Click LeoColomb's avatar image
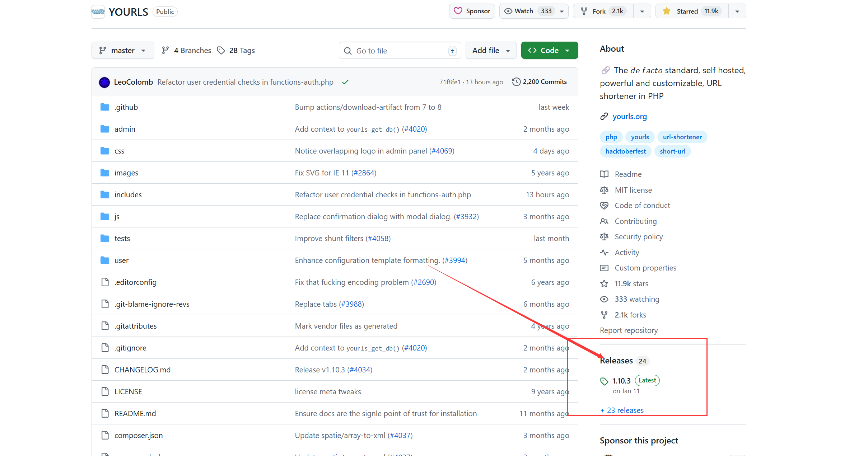 click(104, 82)
